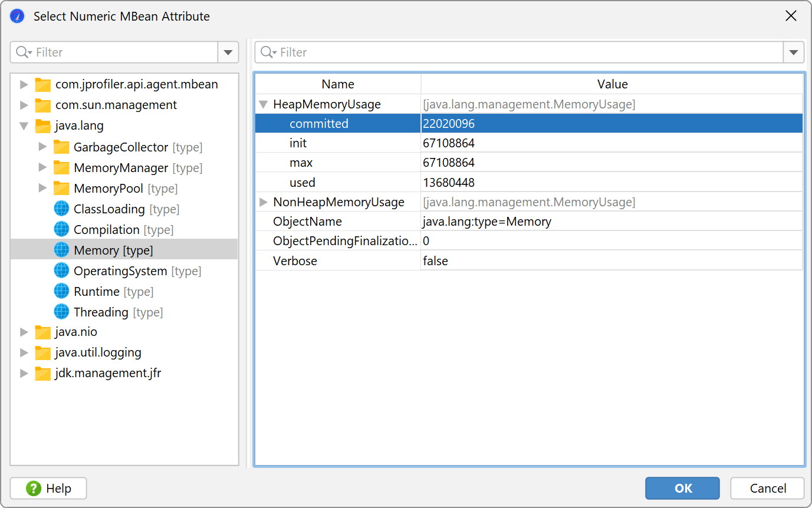Select the OperatingSystem MBean globe icon

pos(61,271)
